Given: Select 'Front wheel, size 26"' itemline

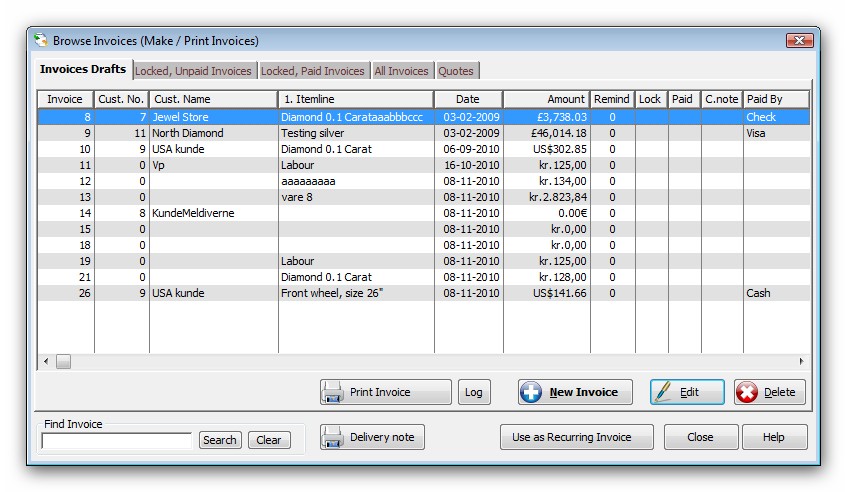Looking at the screenshot, I should [x=356, y=293].
